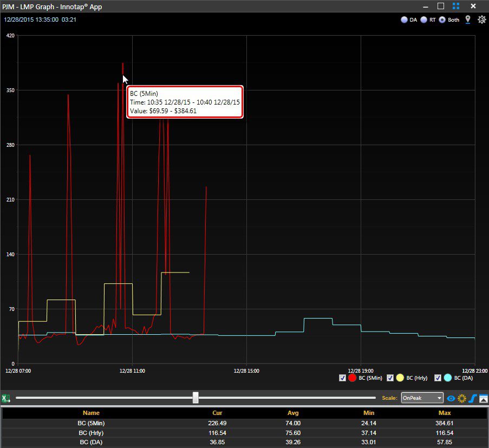
Task: Toggle the blue eye visibility icon
Action: click(451, 398)
